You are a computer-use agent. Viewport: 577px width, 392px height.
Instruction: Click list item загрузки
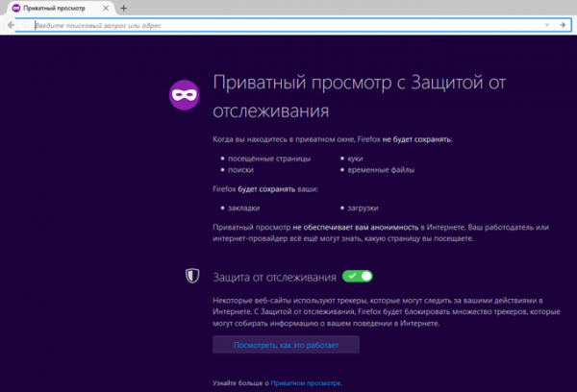click(x=363, y=208)
